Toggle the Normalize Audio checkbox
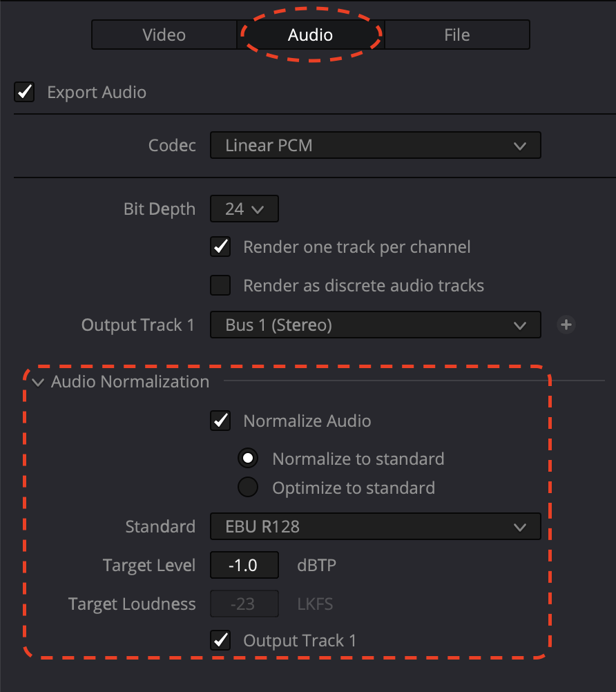 (x=221, y=420)
